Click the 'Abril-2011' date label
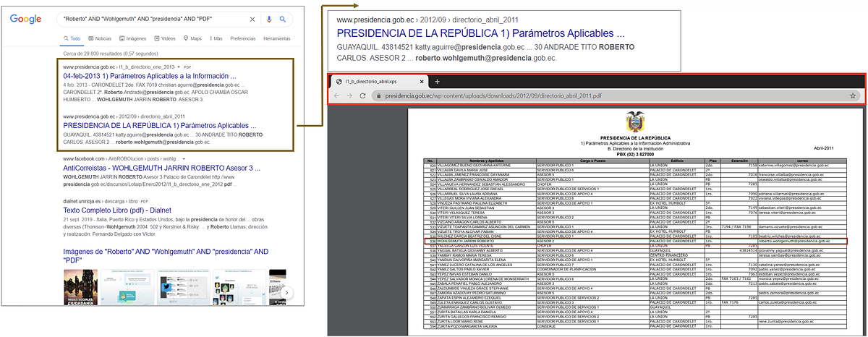The height and width of the screenshot is (337, 868). click(824, 148)
